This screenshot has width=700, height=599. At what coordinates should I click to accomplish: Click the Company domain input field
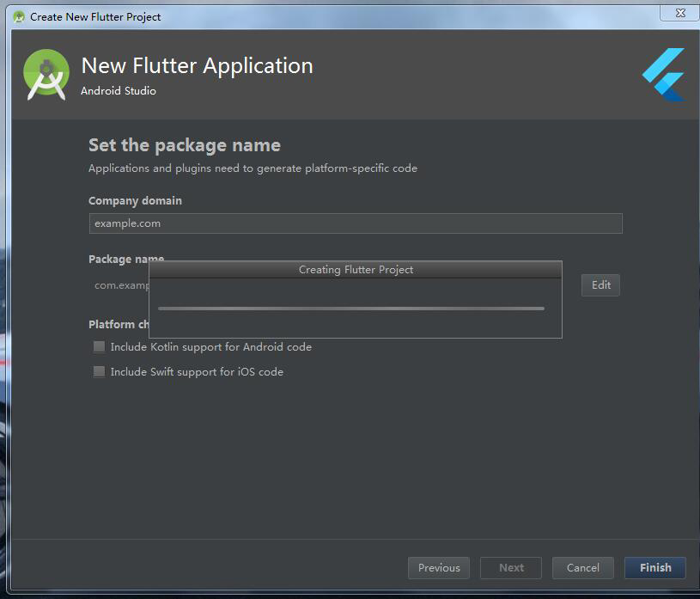pyautogui.click(x=356, y=223)
